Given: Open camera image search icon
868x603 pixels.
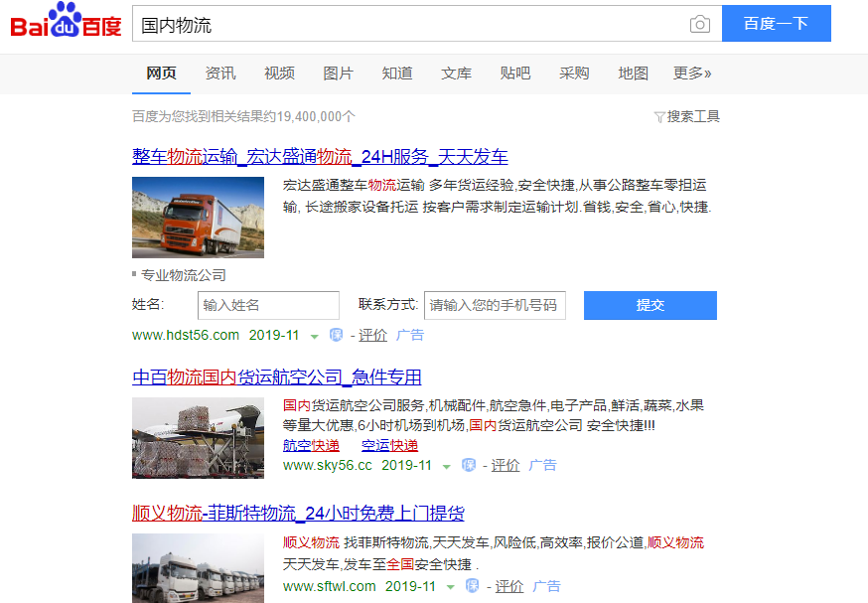Looking at the screenshot, I should coord(700,25).
